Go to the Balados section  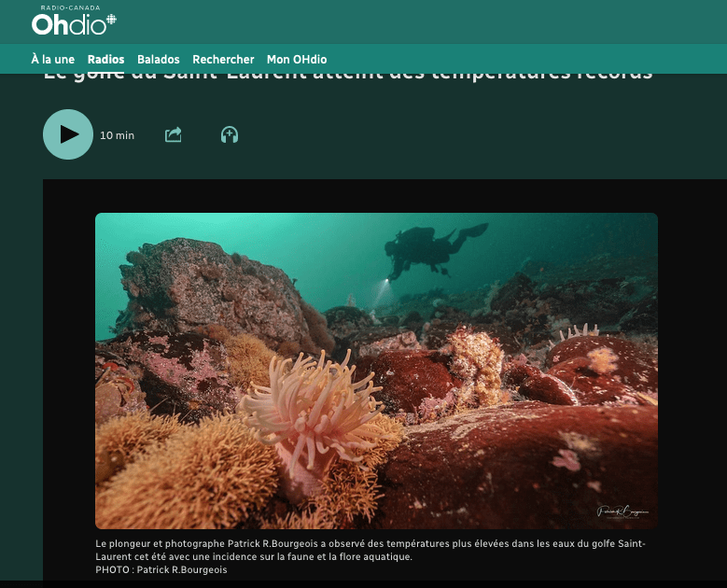(x=158, y=59)
